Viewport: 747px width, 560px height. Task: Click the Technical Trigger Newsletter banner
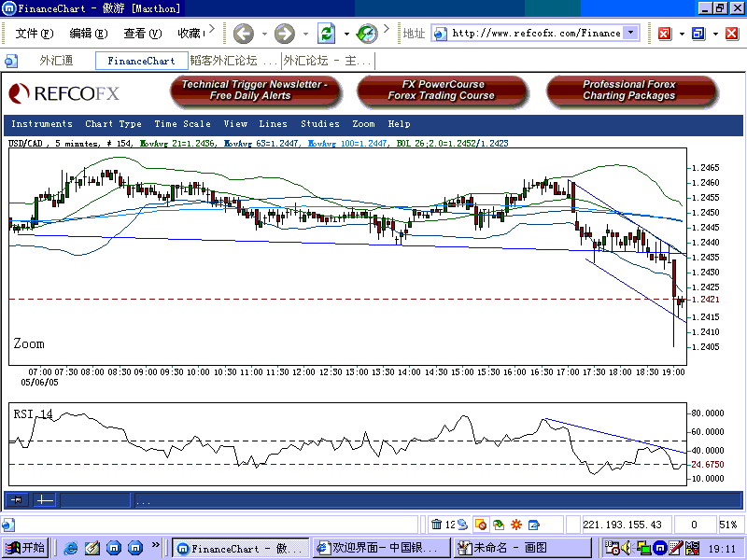click(254, 91)
